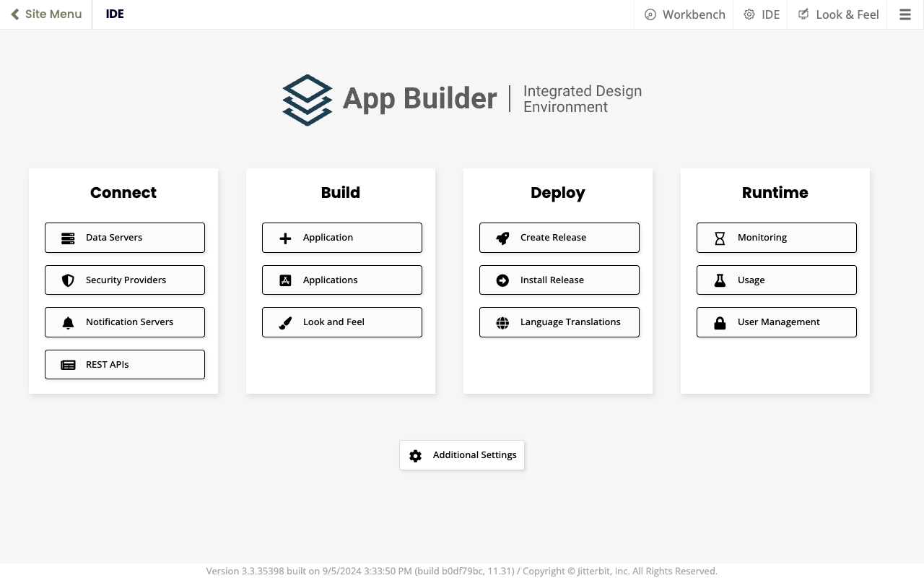
Task: Select IDE in the top-right navigation
Action: click(x=761, y=14)
